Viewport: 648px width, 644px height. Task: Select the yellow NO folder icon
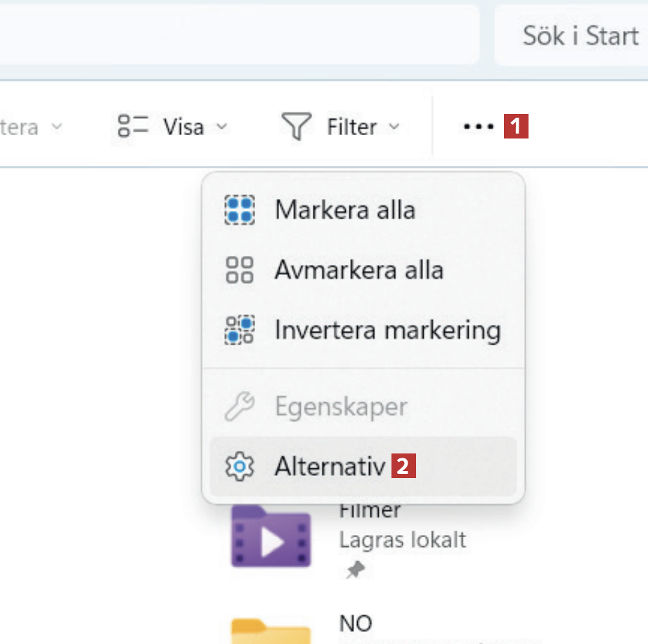271,631
